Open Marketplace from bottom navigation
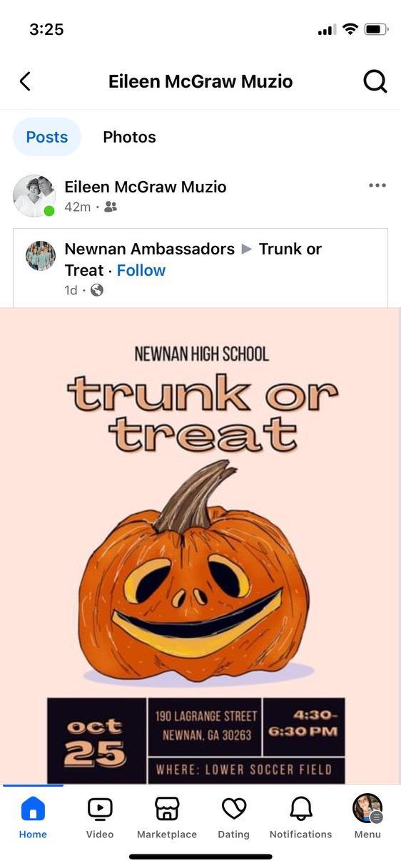This screenshot has height=868, width=401. click(167, 817)
